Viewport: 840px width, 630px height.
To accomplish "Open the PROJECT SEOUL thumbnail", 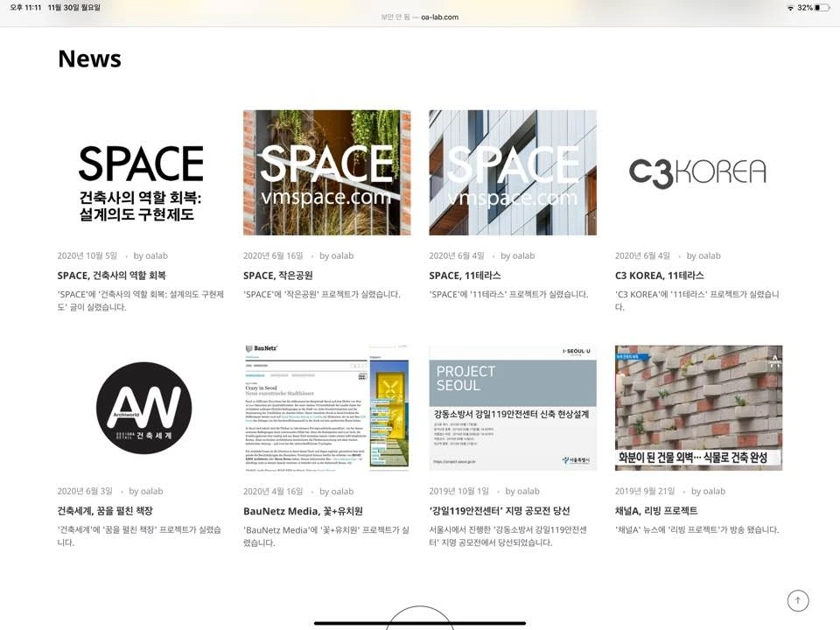I will [x=513, y=408].
